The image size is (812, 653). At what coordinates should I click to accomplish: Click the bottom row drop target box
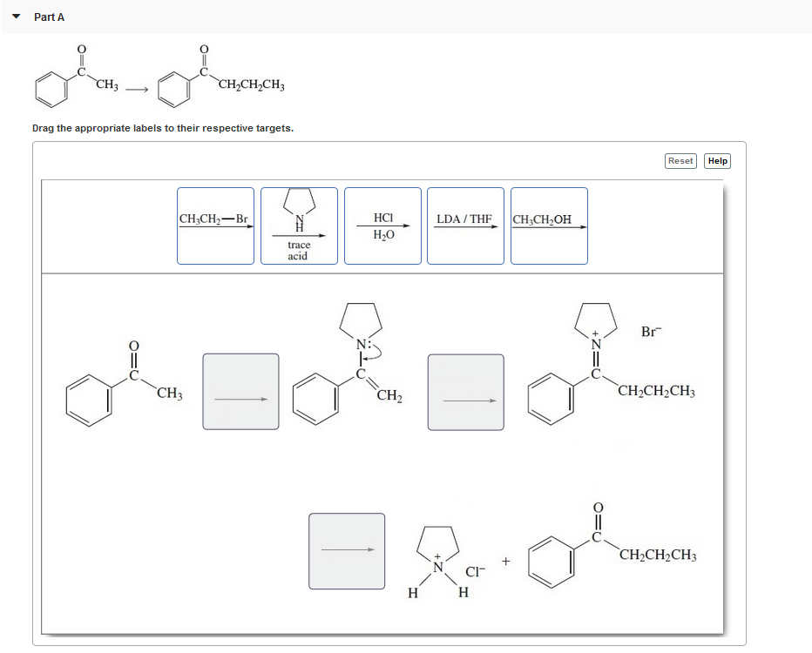pos(346,550)
